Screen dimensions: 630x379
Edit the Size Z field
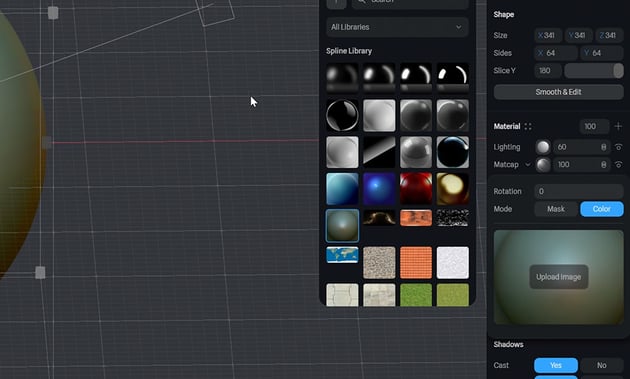tap(609, 35)
